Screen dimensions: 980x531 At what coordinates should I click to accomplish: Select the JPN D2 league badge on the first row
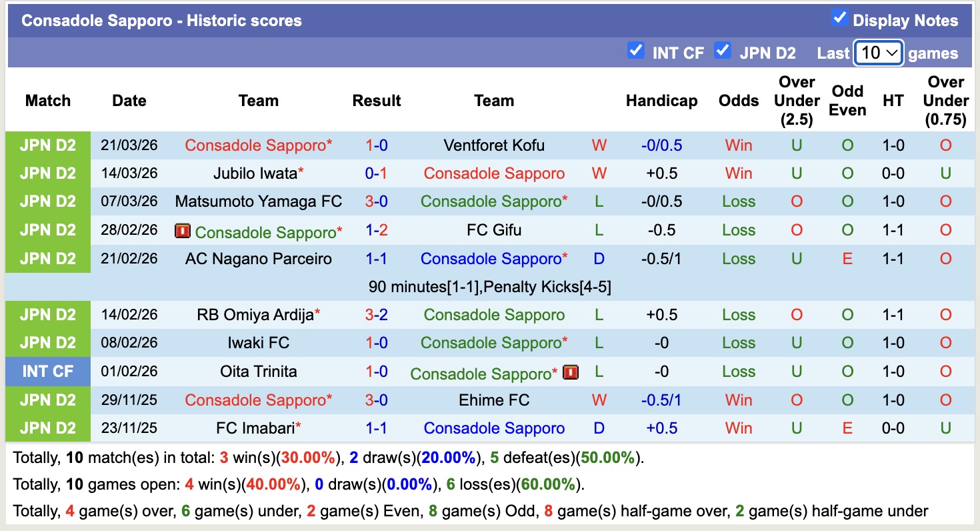click(47, 145)
